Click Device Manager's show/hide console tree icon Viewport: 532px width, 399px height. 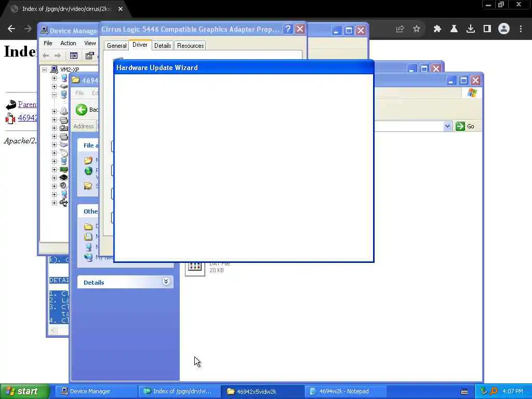coord(74,56)
